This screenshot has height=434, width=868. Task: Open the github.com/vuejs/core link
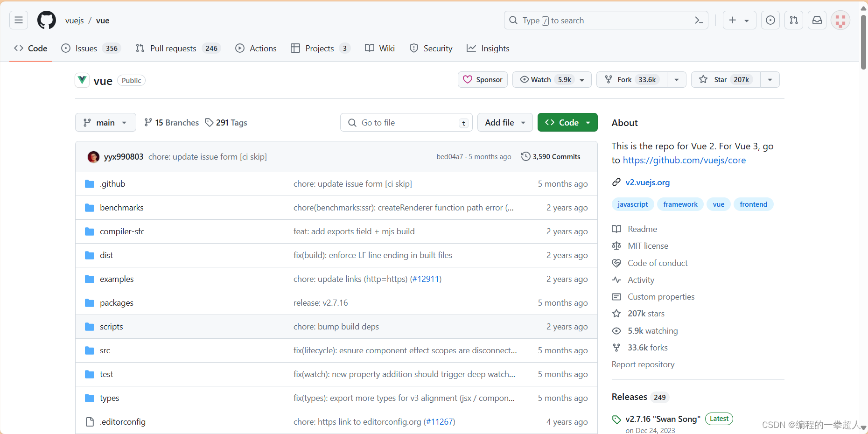(684, 160)
